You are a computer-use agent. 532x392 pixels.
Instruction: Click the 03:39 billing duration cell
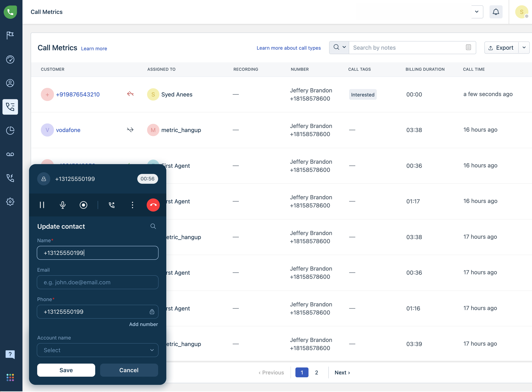414,344
